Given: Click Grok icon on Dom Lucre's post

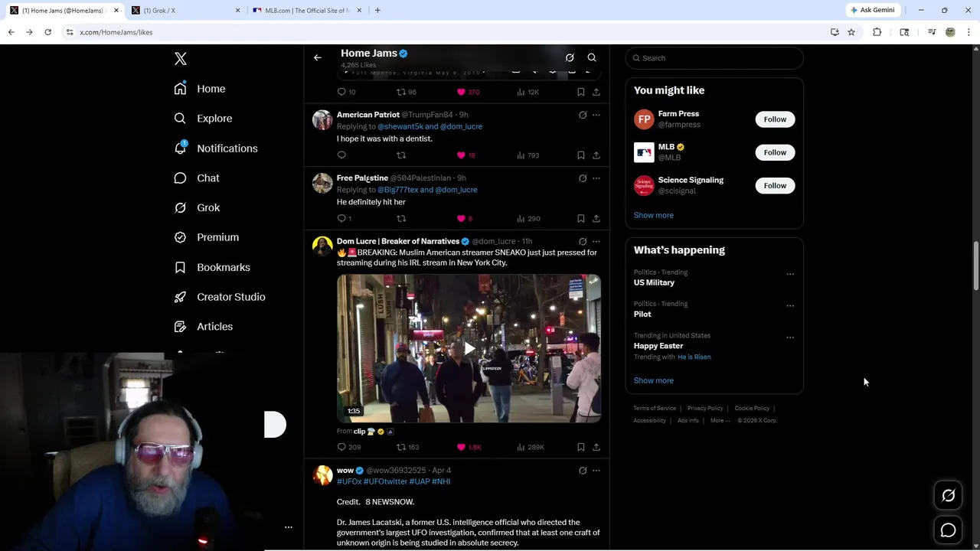Looking at the screenshot, I should click(583, 242).
